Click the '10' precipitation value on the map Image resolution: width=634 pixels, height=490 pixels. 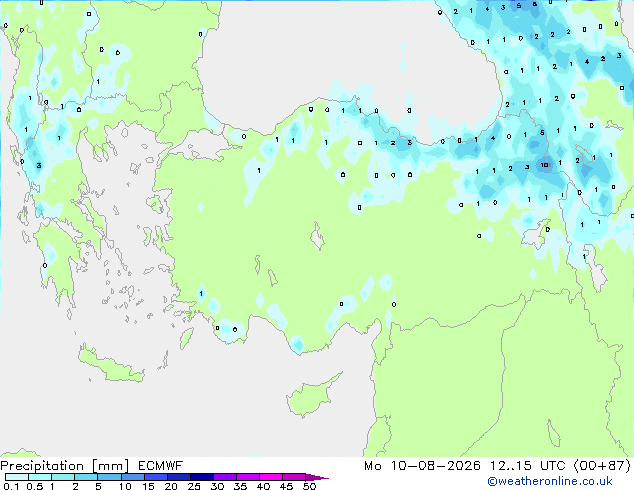(545, 165)
